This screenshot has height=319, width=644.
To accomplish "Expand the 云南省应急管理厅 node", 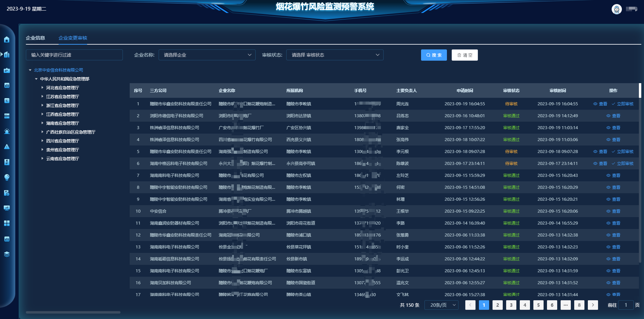I will point(42,158).
